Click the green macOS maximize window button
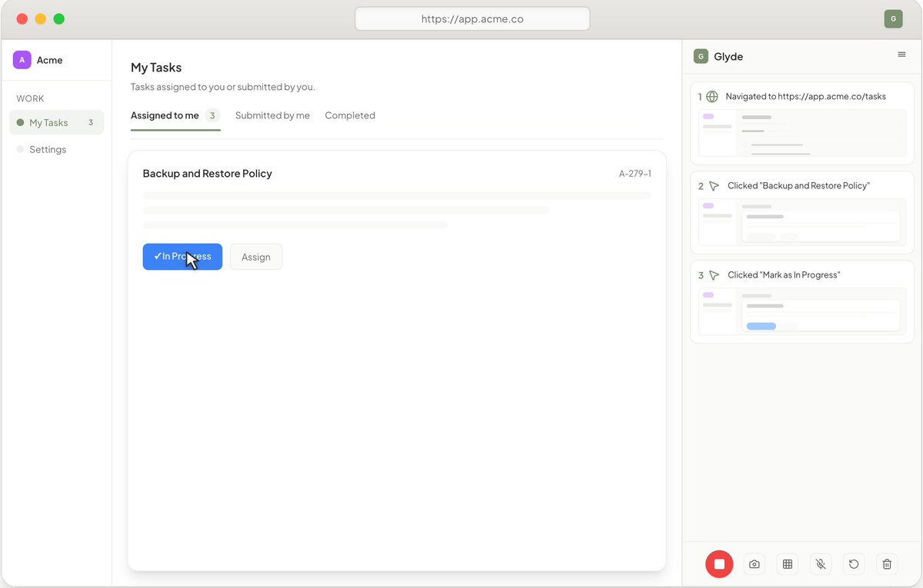Screen dimensions: 923x588 (x=59, y=19)
